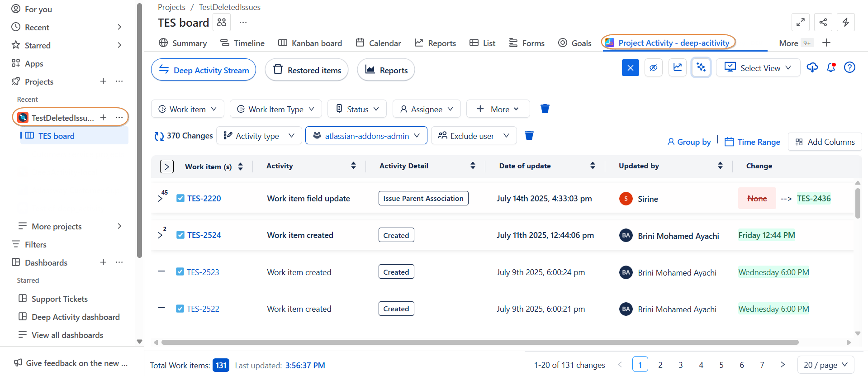Switch to the Kanban board tab
The image size is (868, 376).
(310, 43)
